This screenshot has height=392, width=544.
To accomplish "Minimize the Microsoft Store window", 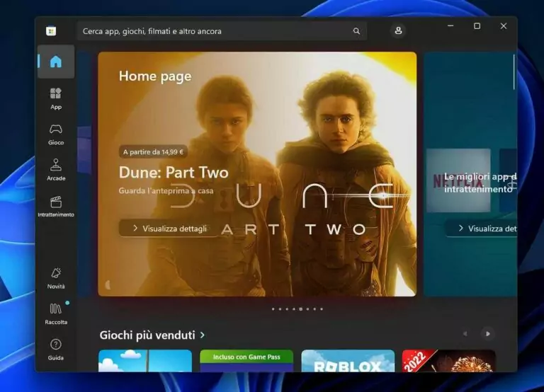I will click(450, 26).
